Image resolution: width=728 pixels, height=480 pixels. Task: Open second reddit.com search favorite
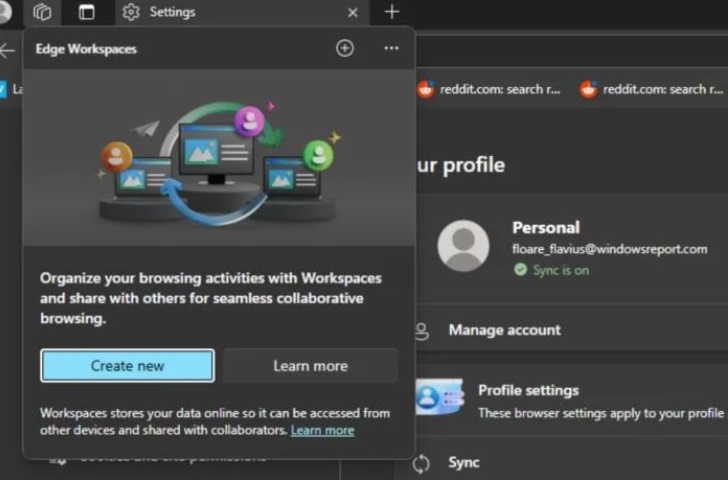651,89
